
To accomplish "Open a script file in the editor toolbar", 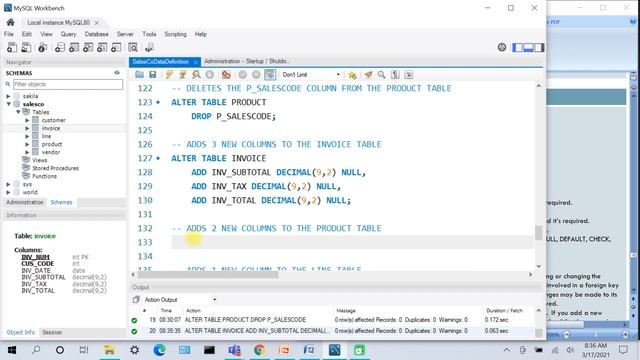I will (140, 75).
